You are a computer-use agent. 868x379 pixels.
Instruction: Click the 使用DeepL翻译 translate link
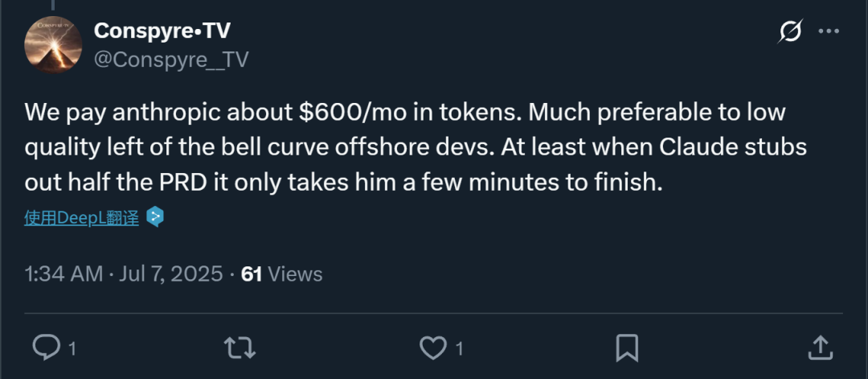point(81,217)
